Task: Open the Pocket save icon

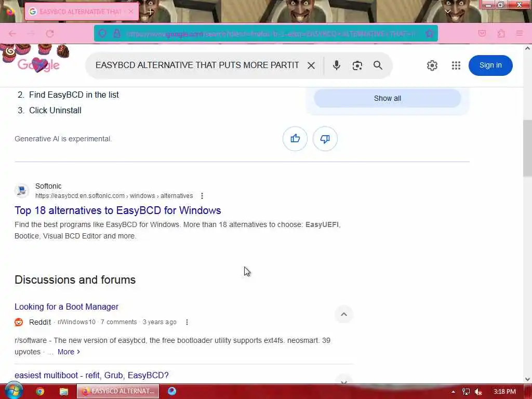Action: [x=482, y=34]
